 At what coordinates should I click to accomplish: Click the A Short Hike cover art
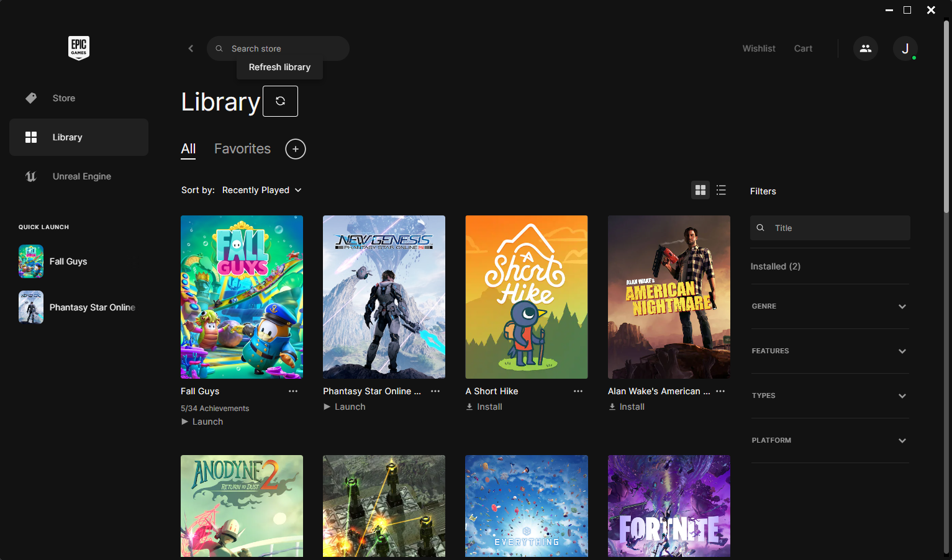pyautogui.click(x=527, y=297)
